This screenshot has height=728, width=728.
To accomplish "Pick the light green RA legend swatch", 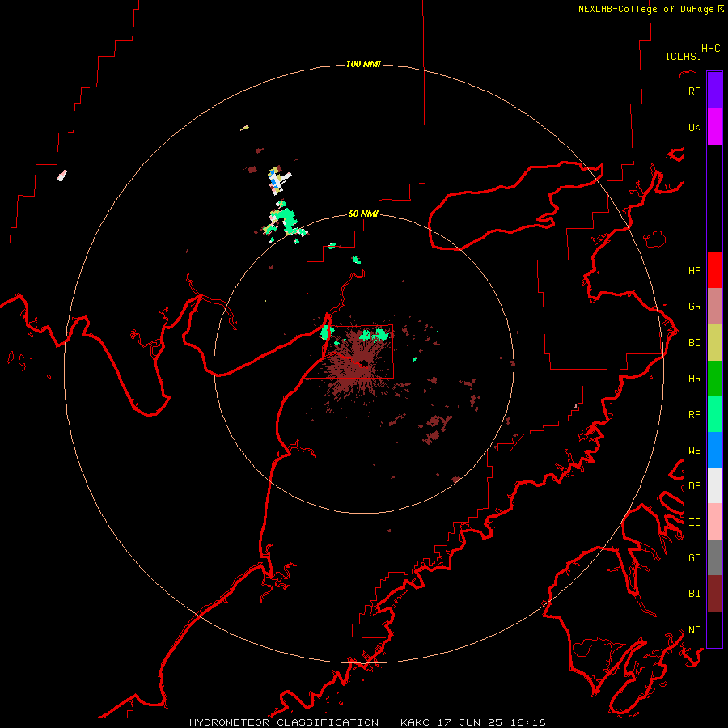I will tap(714, 414).
